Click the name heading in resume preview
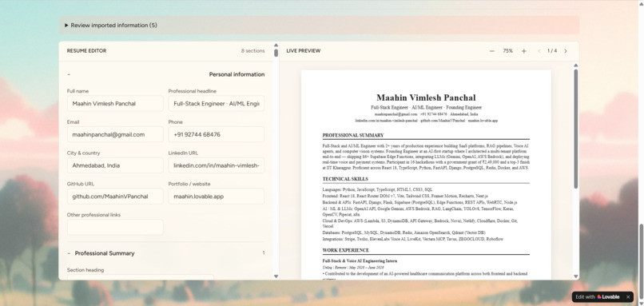This screenshot has height=306, width=644. coord(426,97)
